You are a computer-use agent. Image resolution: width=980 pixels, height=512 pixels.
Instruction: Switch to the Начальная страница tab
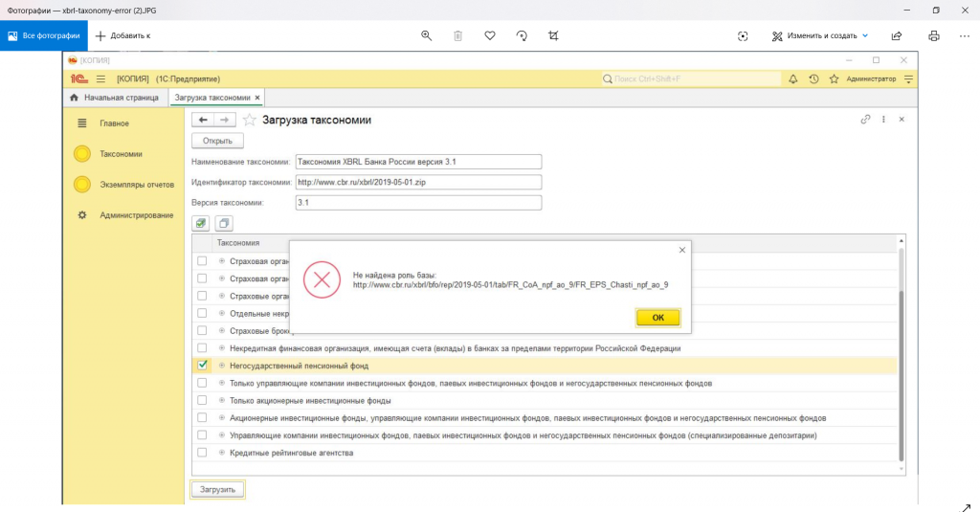point(116,98)
